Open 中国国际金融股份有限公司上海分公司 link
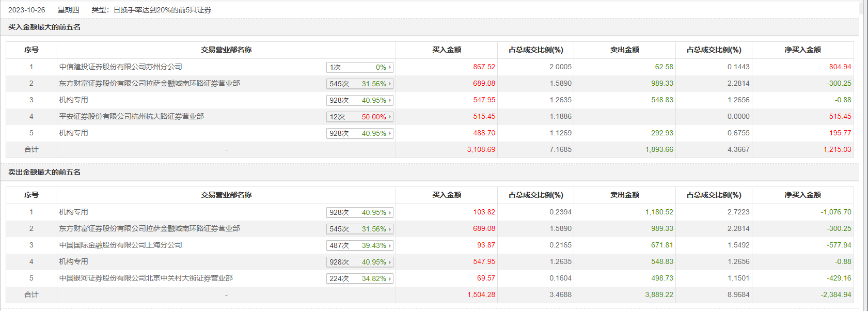Viewport: 868px width, 311px height. coord(120,245)
